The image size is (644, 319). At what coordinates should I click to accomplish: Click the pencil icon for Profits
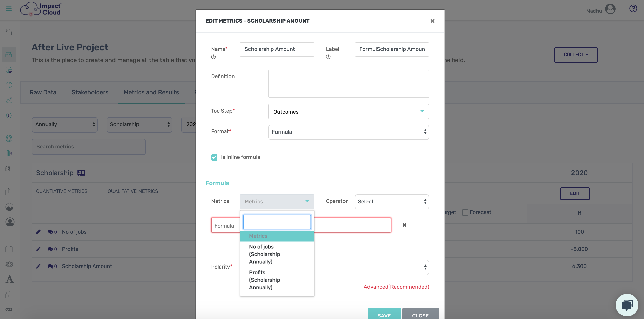[x=38, y=249]
